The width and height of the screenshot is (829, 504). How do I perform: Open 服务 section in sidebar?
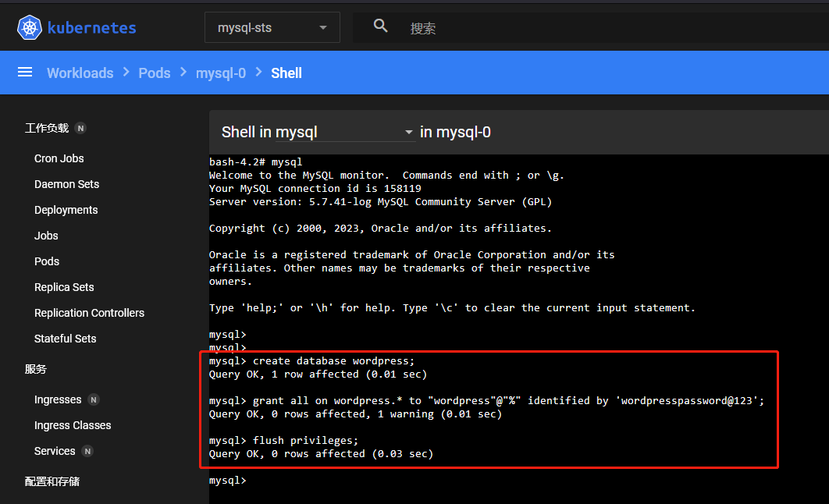(x=35, y=369)
